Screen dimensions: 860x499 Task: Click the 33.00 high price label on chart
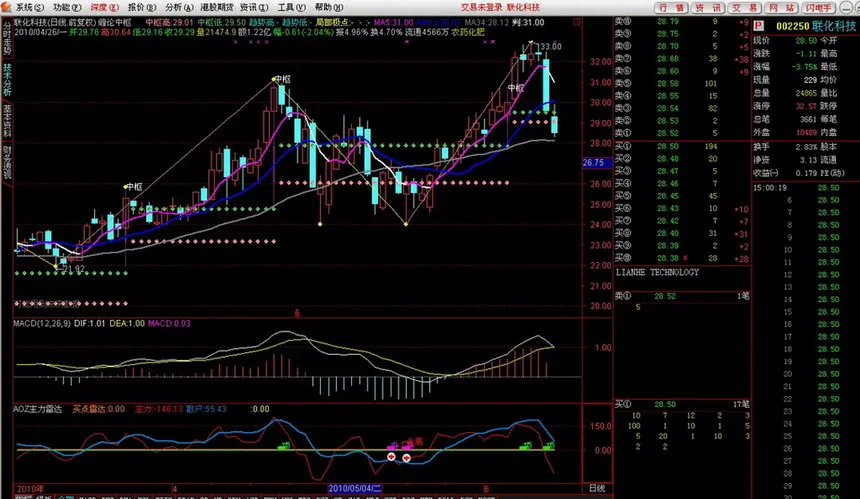(x=551, y=47)
